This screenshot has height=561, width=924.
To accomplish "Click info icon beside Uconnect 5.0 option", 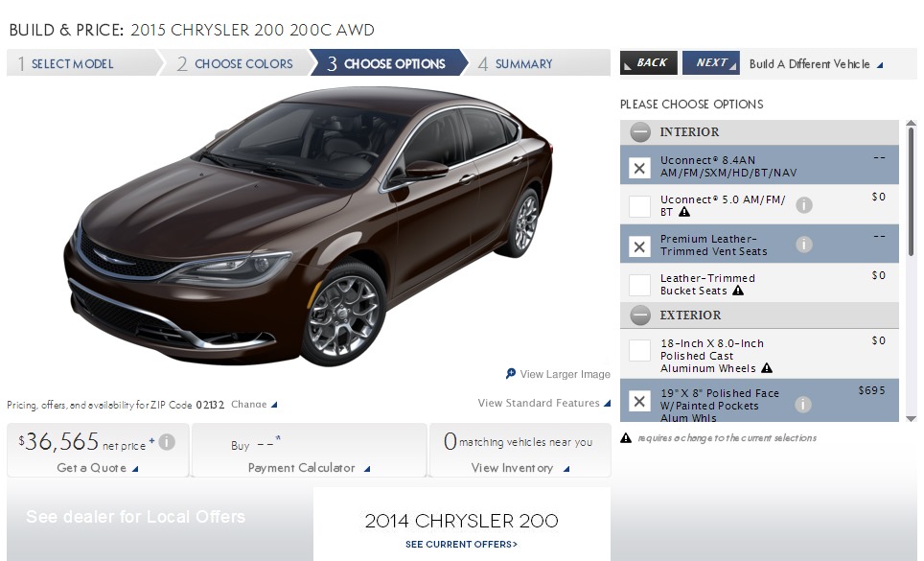I will 804,205.
